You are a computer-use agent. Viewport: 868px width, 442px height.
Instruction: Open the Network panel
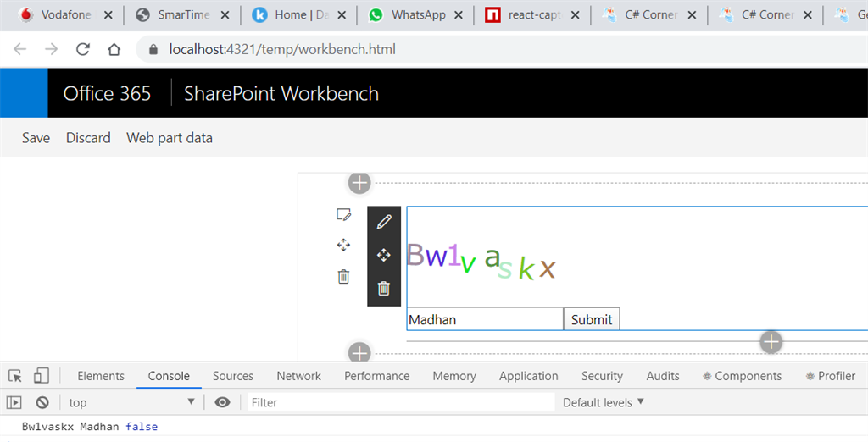tap(299, 376)
